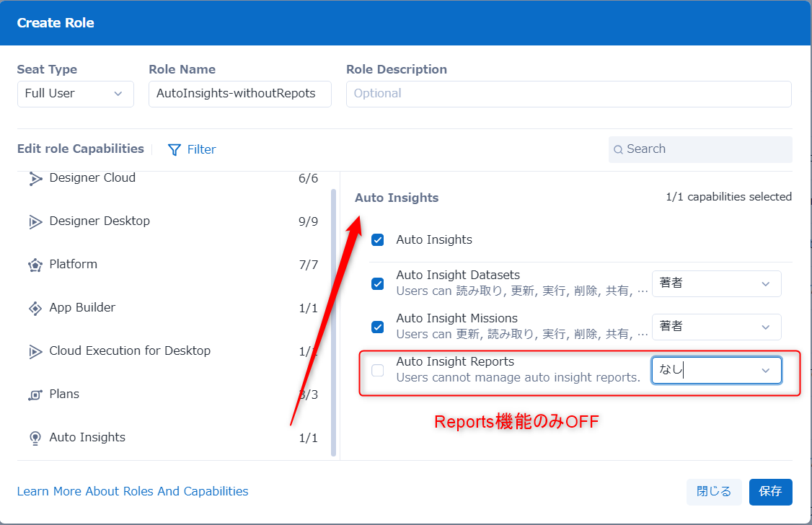812x525 pixels.
Task: Open the Auto Insight Datasets permission dropdown
Action: [717, 283]
